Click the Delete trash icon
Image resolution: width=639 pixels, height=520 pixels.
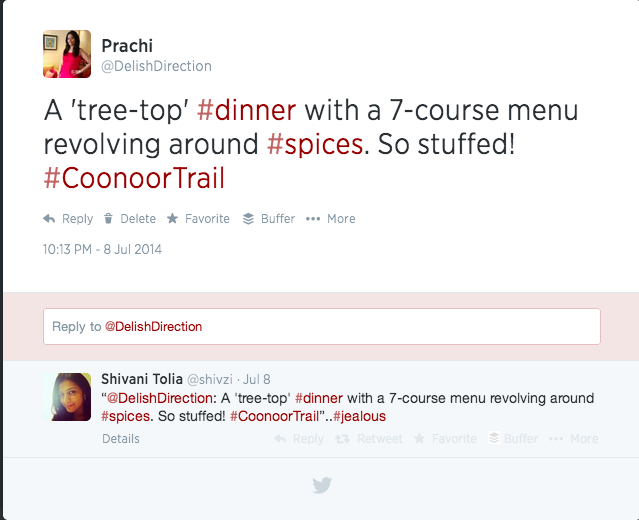(109, 219)
